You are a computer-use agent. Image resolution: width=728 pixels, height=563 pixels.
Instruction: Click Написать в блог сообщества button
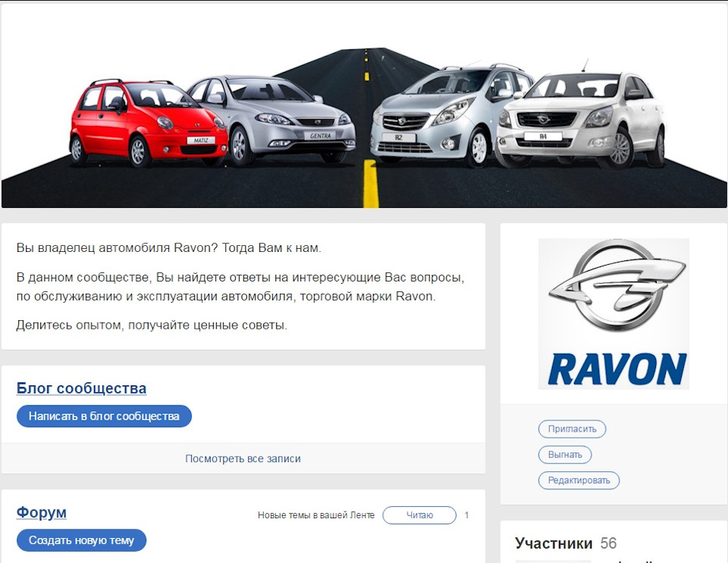pos(104,416)
